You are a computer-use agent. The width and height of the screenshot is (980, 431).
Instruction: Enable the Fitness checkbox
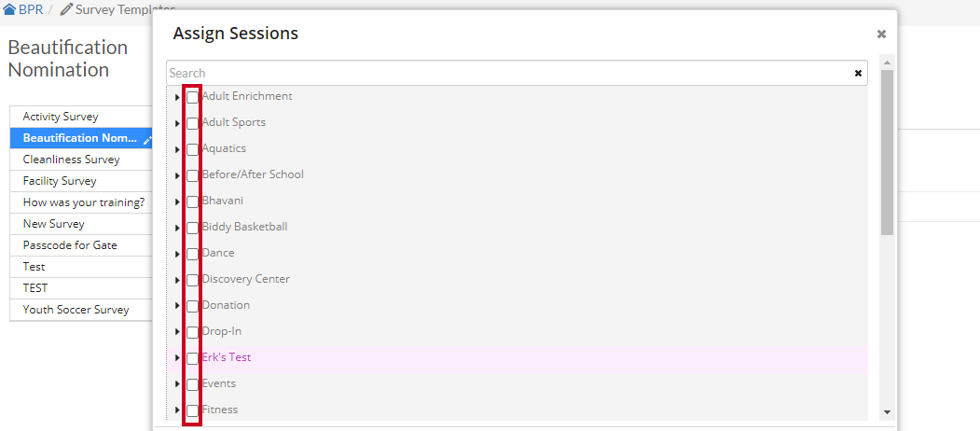(192, 410)
